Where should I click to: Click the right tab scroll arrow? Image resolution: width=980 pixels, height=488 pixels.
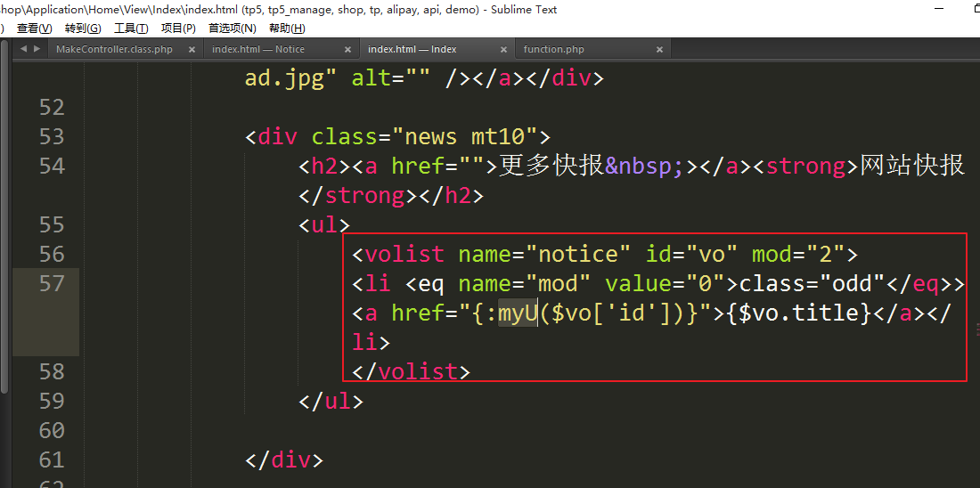tap(37, 49)
